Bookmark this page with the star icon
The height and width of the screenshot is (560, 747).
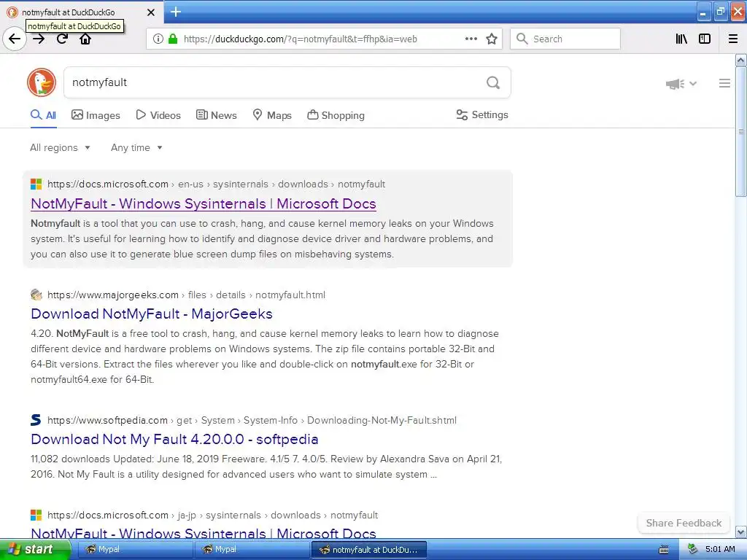pyautogui.click(x=492, y=39)
